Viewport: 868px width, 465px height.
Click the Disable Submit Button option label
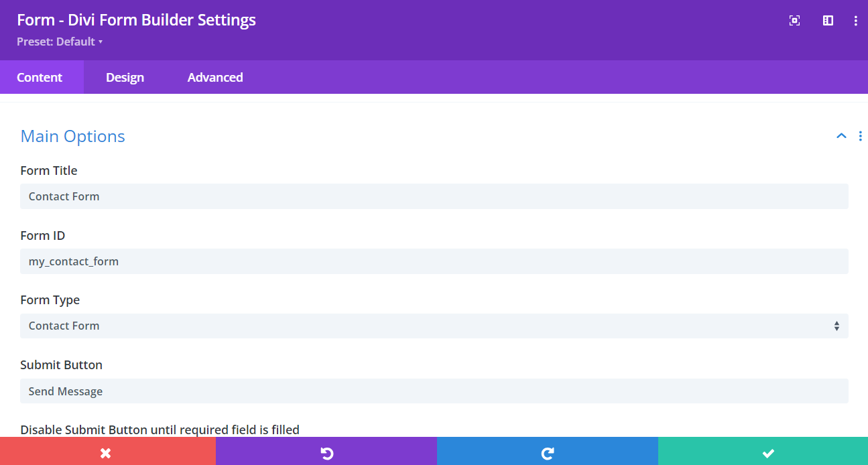pos(160,429)
